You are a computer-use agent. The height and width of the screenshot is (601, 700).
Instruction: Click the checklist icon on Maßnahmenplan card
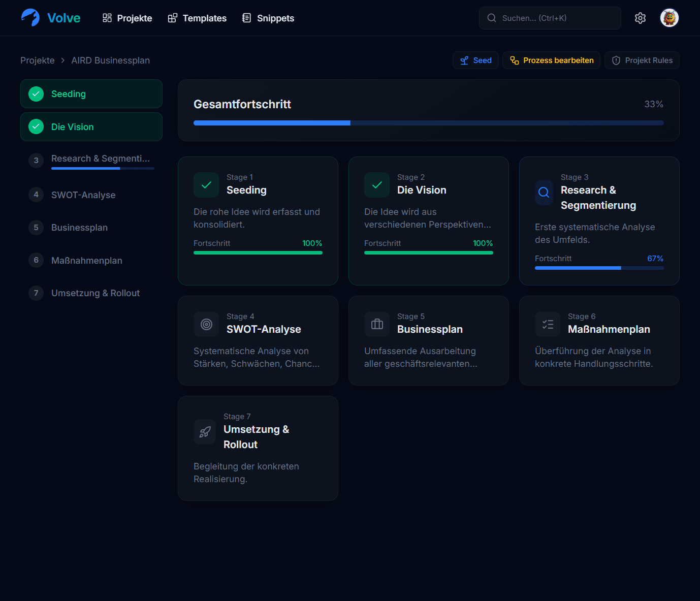click(548, 324)
